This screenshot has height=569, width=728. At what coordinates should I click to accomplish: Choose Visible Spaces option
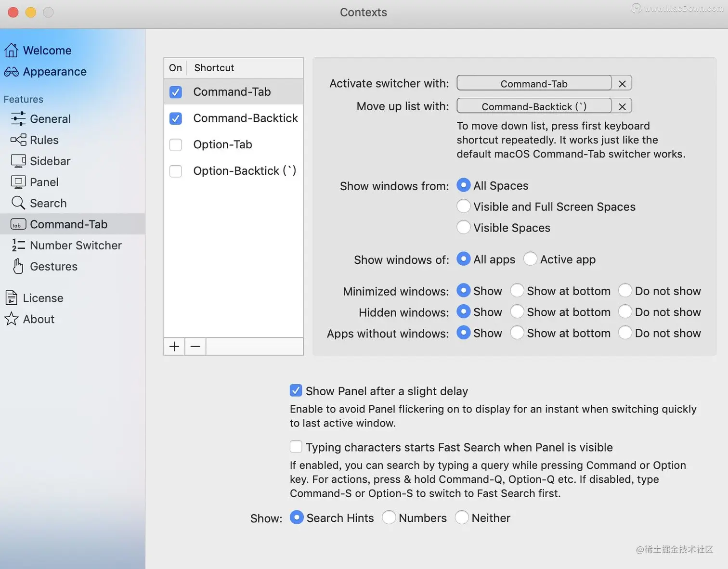pyautogui.click(x=463, y=227)
